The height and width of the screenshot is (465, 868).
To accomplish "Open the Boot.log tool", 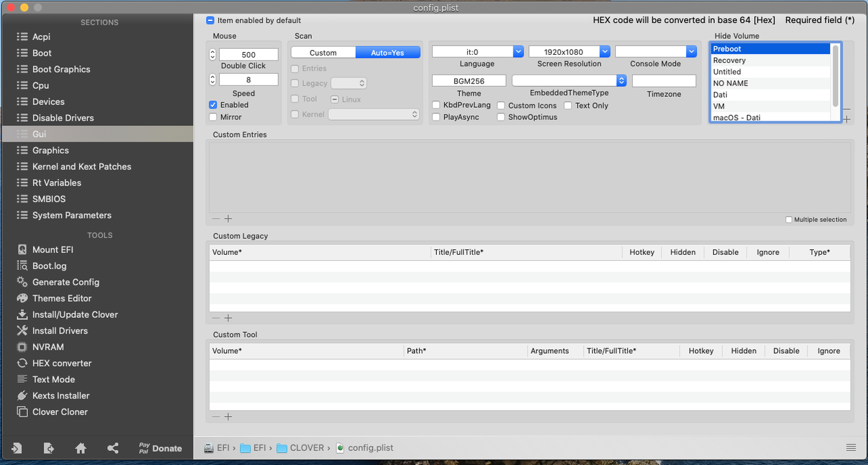I will point(50,266).
